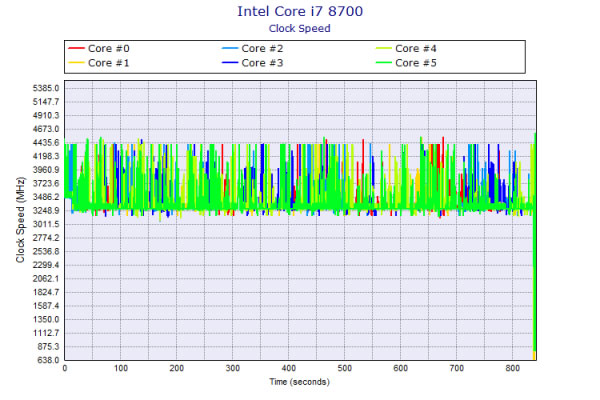
Task: Select the Core #3 legend label
Action: coord(262,63)
